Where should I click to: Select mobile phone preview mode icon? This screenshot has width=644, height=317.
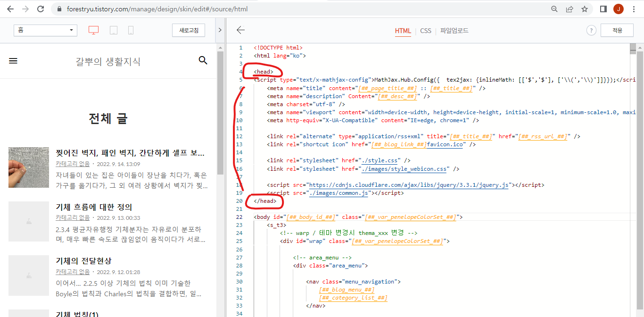pyautogui.click(x=131, y=30)
